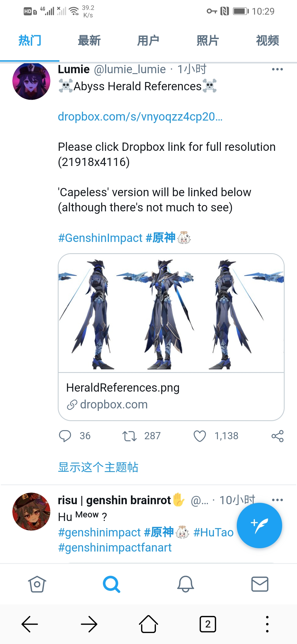This screenshot has height=644, width=297.
Task: Select the 视频 tab
Action: pyautogui.click(x=267, y=40)
